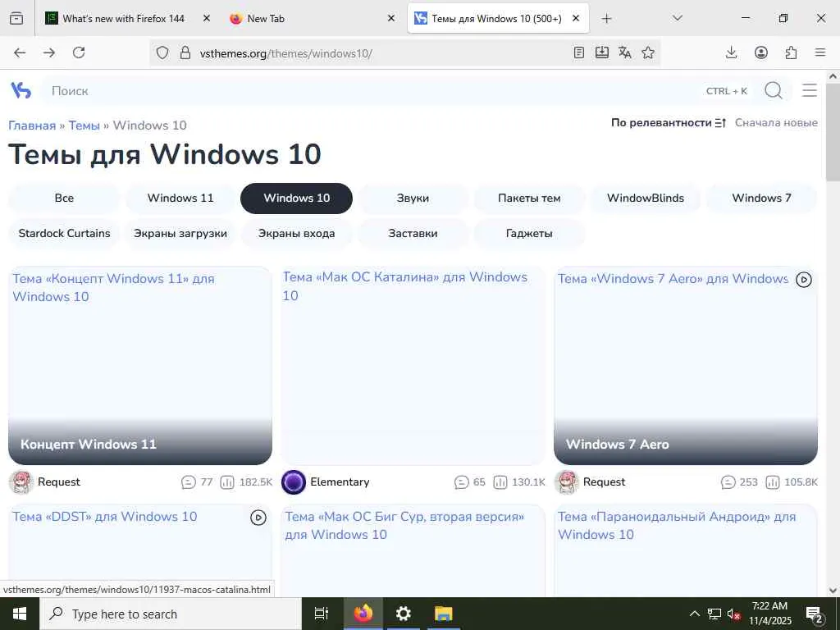Open the Заставки category
Viewport: 840px width, 630px height.
tap(413, 234)
